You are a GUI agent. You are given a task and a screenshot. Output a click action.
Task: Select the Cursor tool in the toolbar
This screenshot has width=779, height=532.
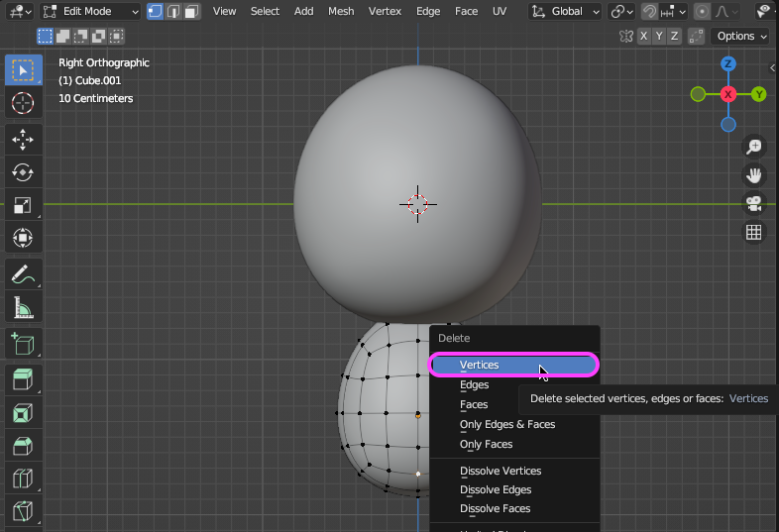click(x=22, y=102)
